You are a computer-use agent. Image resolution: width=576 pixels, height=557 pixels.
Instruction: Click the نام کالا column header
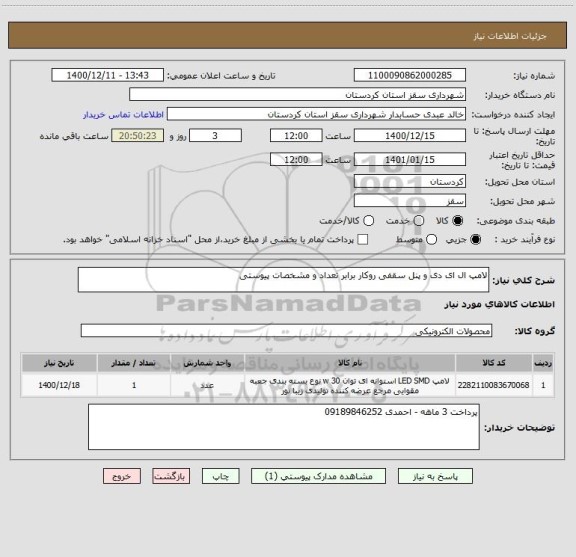point(350,363)
